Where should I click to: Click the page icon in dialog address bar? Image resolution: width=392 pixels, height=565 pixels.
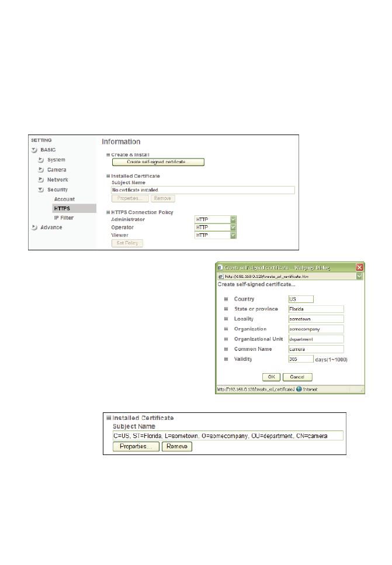pos(220,276)
